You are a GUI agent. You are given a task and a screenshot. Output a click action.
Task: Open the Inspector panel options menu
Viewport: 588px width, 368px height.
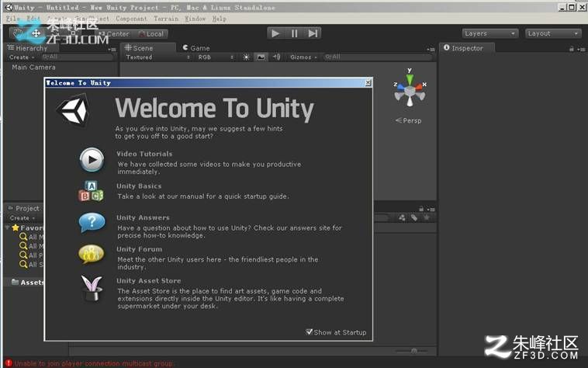pyautogui.click(x=581, y=49)
